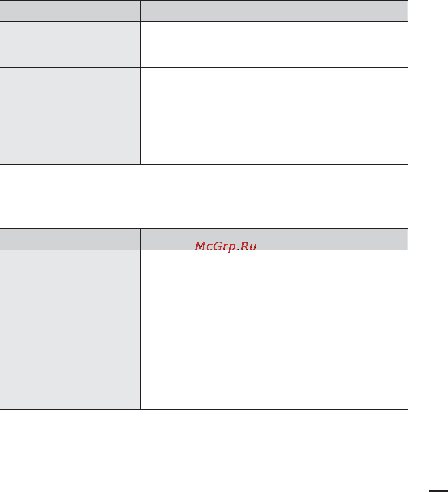This screenshot has height=492, width=448.
Task: Select the upper table's second-row gray left cell
Action: (70, 90)
